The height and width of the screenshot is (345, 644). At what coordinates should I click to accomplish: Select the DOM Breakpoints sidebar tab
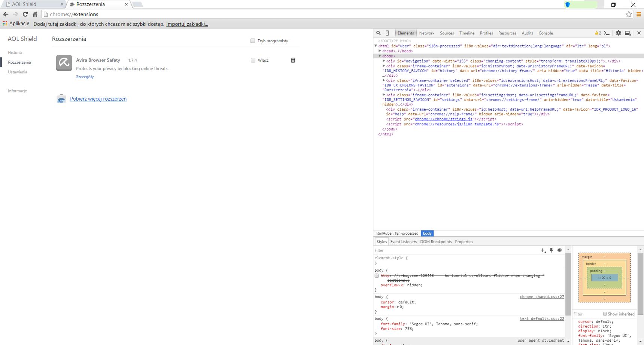tap(436, 242)
